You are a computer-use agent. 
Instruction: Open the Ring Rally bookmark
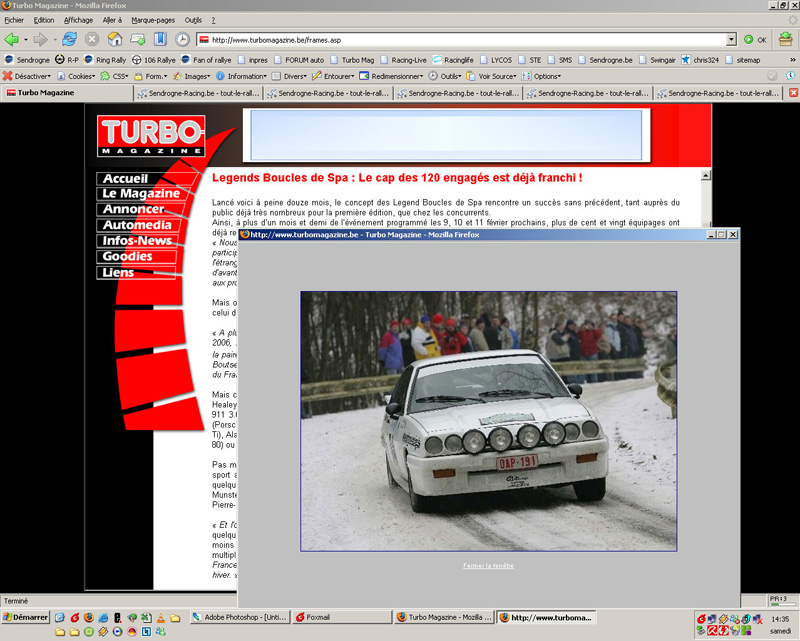coord(105,60)
